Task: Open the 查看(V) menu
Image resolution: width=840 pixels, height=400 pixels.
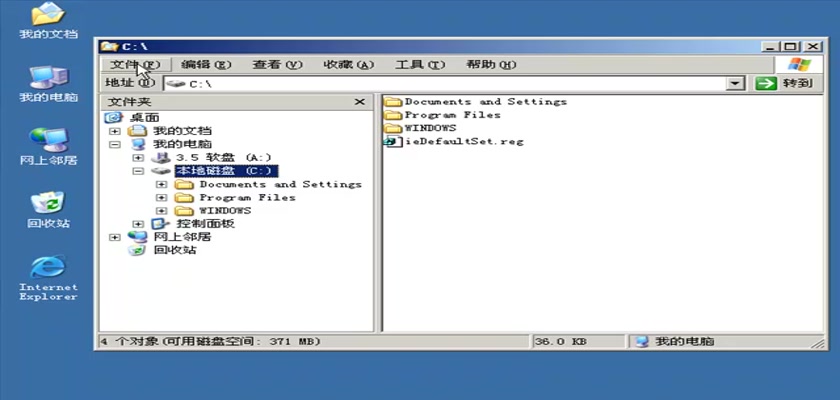Action: coord(277,65)
